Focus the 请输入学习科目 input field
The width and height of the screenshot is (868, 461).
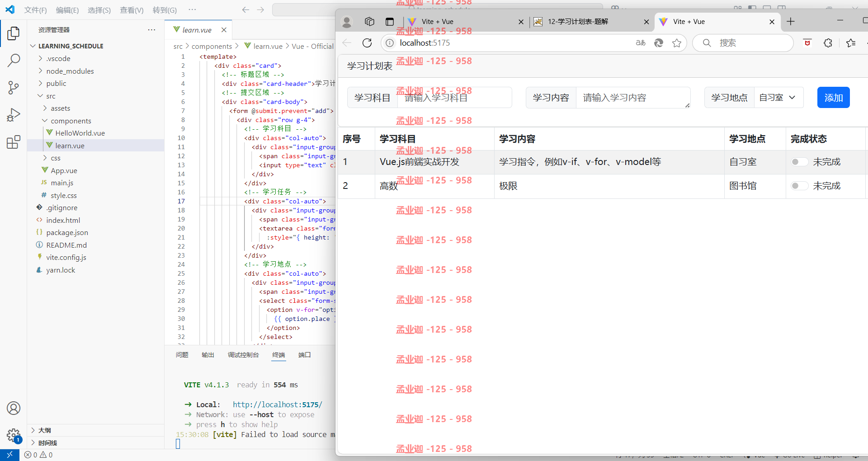pyautogui.click(x=454, y=98)
